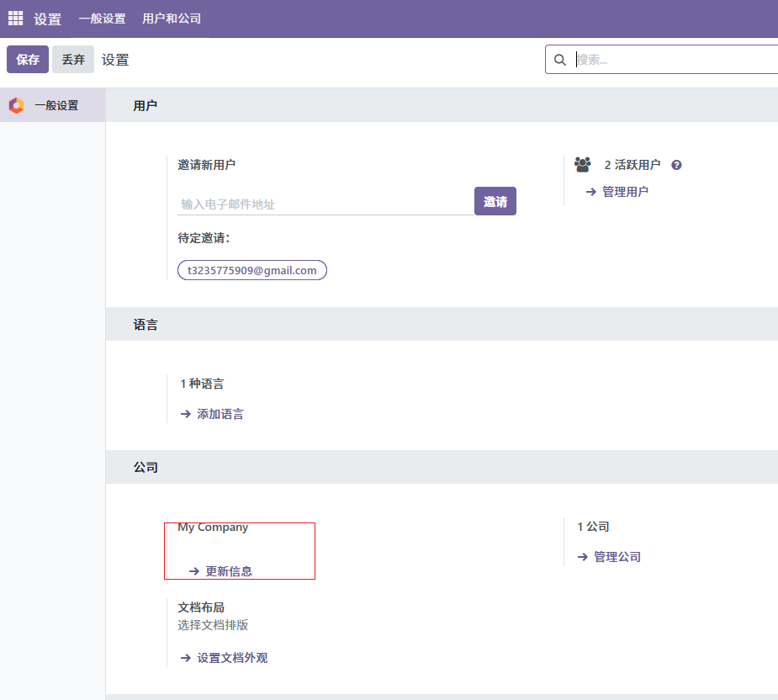
Task: Click the 添加语言 link
Action: pos(220,414)
